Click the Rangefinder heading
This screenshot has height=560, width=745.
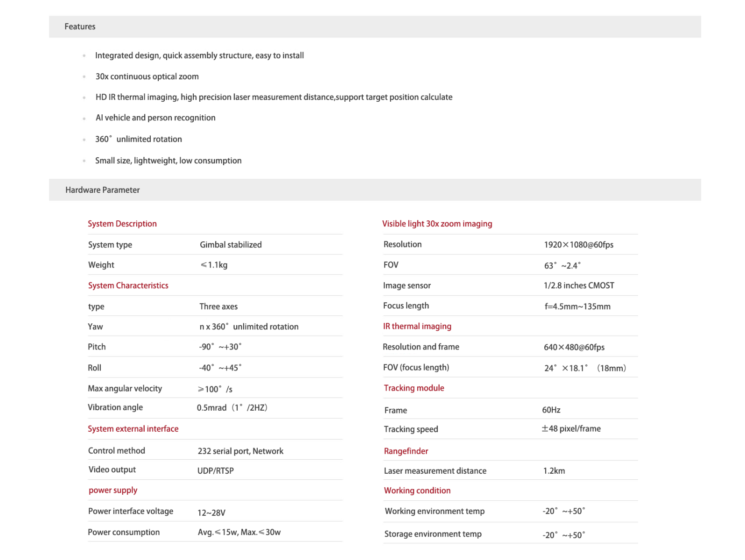tap(406, 451)
